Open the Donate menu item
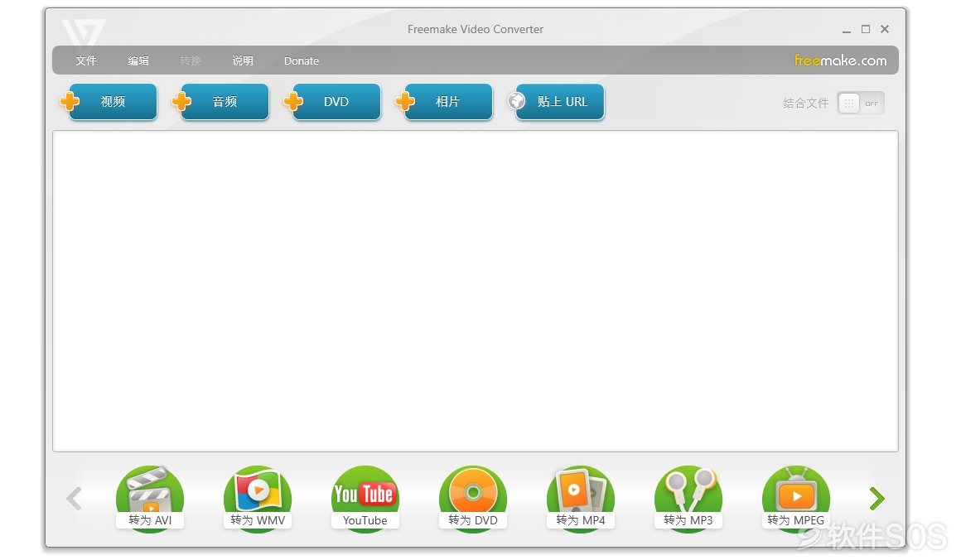This screenshot has height=560, width=961. pyautogui.click(x=302, y=60)
